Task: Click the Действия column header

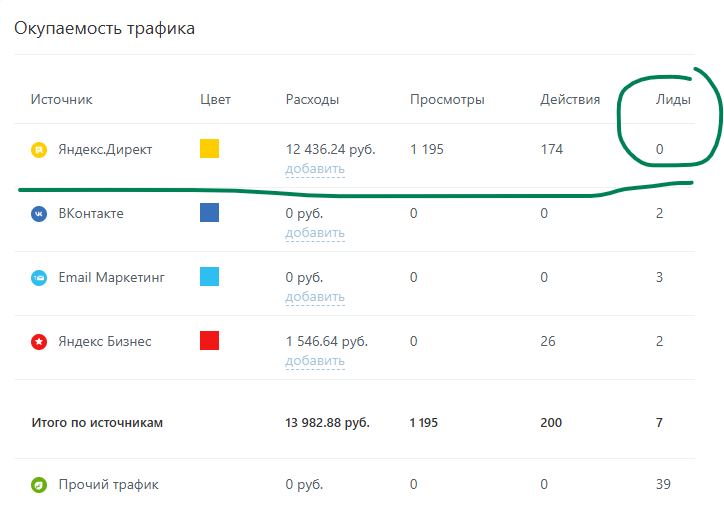Action: click(570, 99)
